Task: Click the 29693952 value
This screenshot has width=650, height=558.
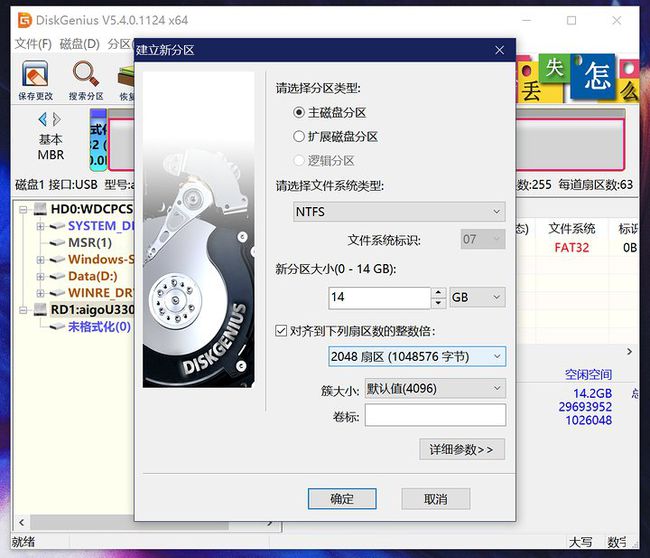Action: click(x=585, y=407)
